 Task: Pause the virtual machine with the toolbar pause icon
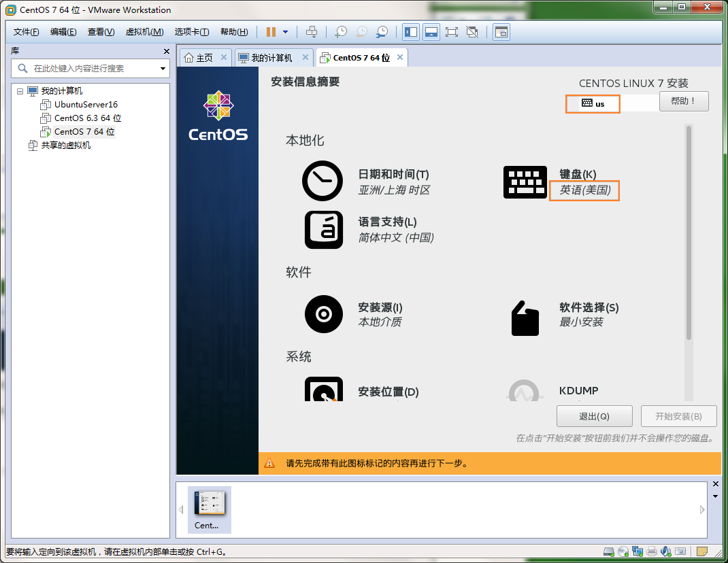click(271, 32)
